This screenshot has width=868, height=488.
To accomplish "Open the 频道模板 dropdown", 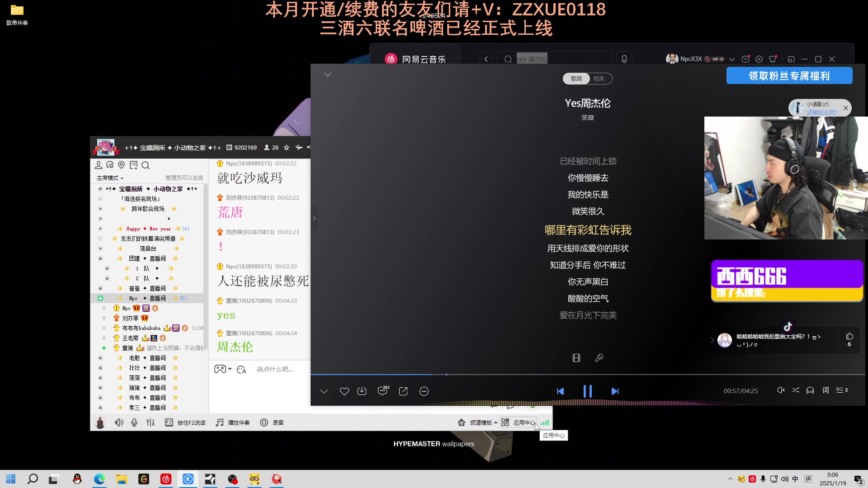I will click(x=477, y=422).
